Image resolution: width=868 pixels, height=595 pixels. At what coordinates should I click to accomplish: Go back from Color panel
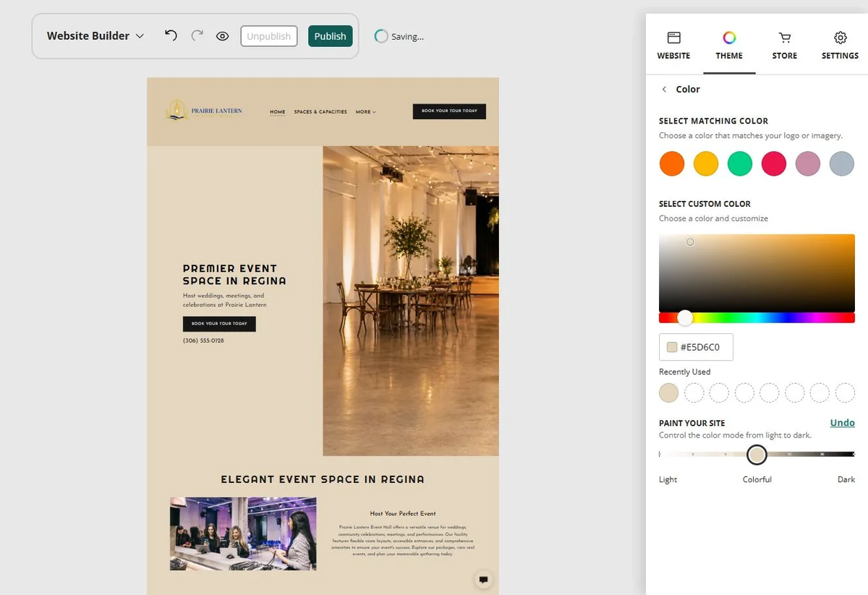tap(664, 89)
